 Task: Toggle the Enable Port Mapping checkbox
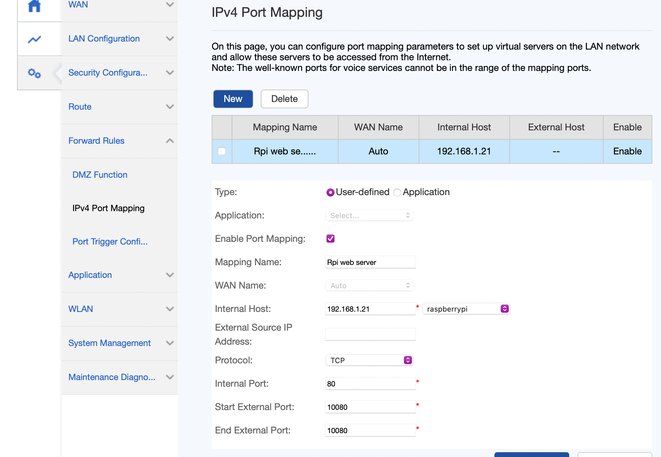pyautogui.click(x=331, y=239)
